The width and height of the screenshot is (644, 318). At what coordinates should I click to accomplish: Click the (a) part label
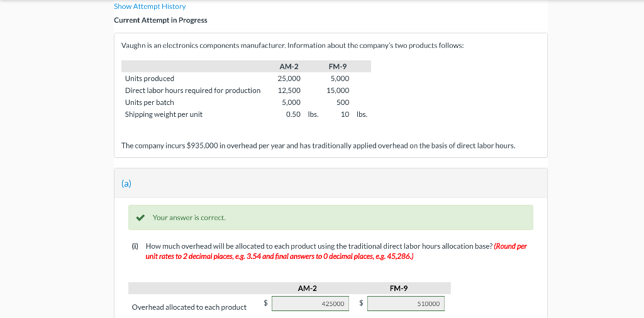tap(126, 184)
